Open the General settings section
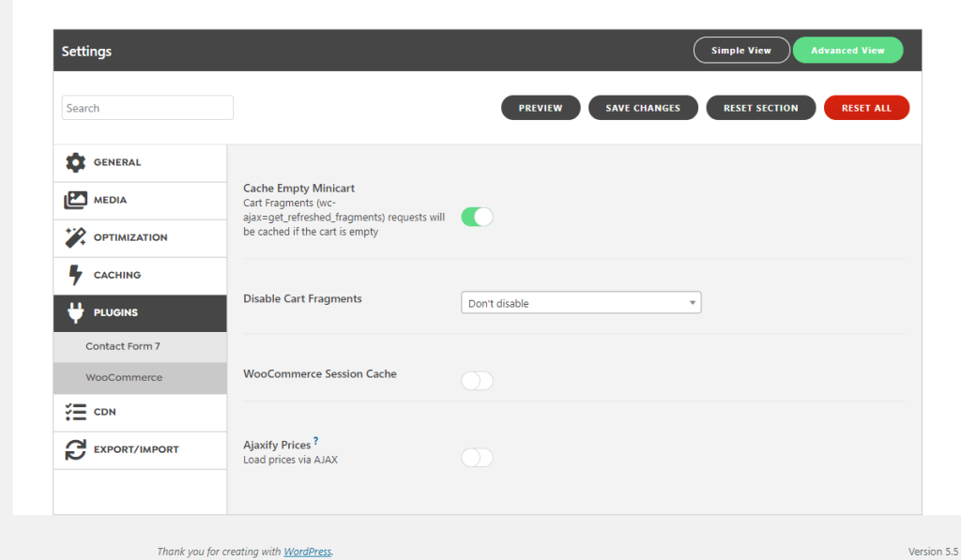The height and width of the screenshot is (560, 961). point(140,163)
